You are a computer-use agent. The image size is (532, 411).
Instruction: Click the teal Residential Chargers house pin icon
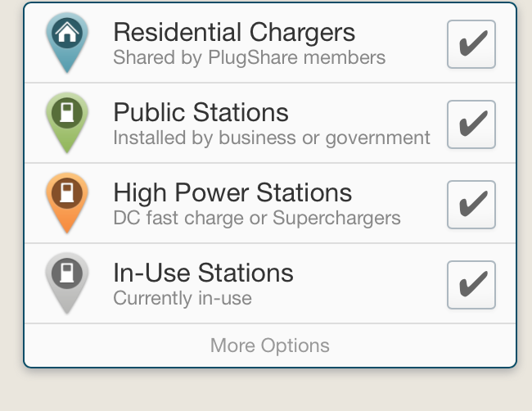[67, 43]
